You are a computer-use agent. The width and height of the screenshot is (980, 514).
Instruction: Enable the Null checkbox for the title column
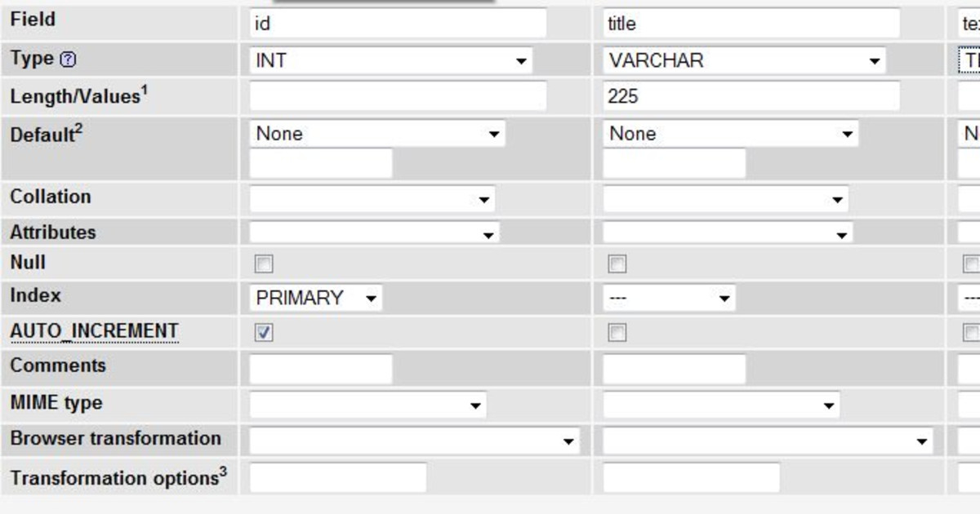616,263
